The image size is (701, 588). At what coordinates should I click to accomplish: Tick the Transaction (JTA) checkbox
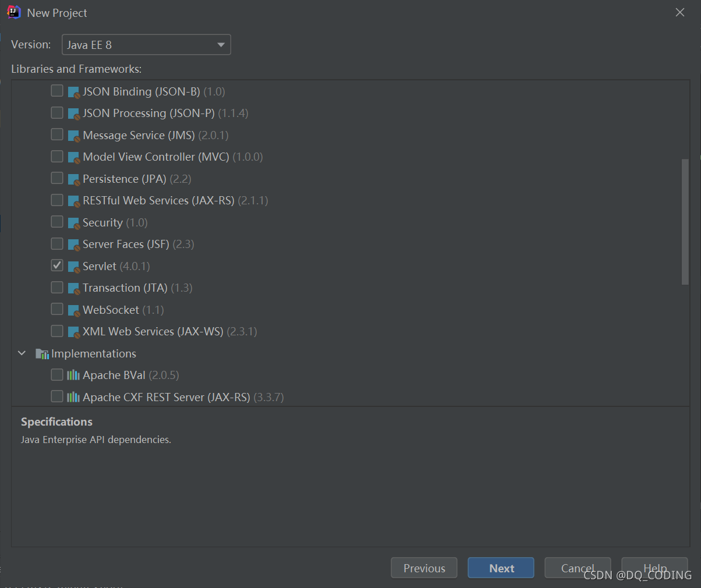[x=57, y=287]
